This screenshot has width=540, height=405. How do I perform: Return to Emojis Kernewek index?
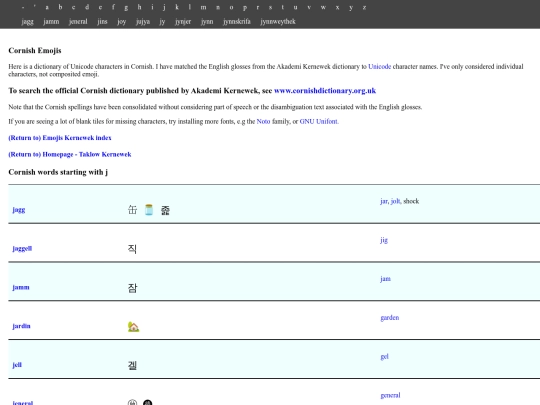point(60,138)
